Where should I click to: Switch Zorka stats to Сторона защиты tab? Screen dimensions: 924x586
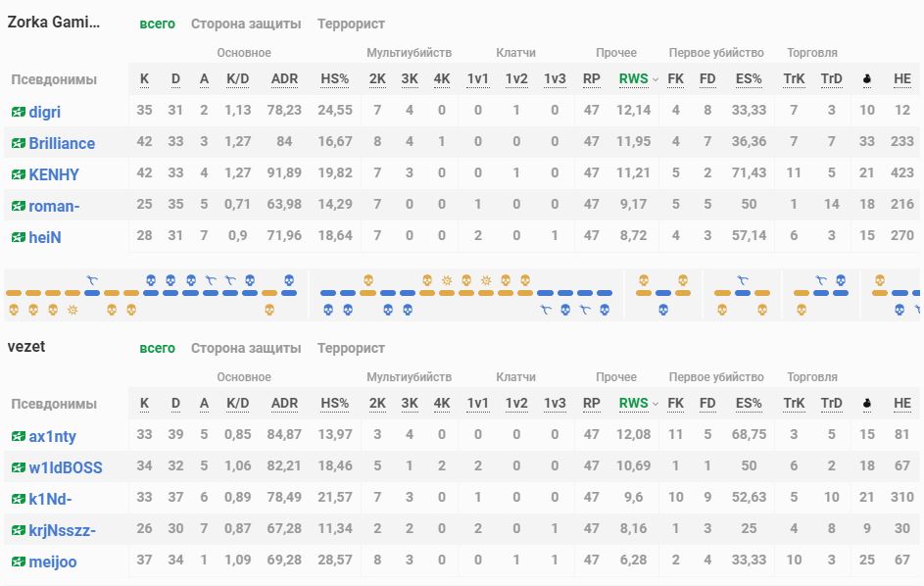(x=246, y=24)
